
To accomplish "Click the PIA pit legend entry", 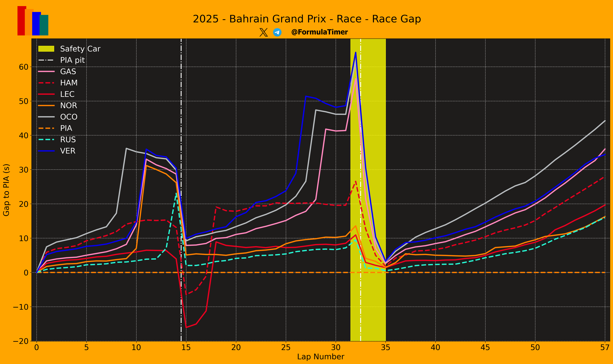I will coord(72,60).
